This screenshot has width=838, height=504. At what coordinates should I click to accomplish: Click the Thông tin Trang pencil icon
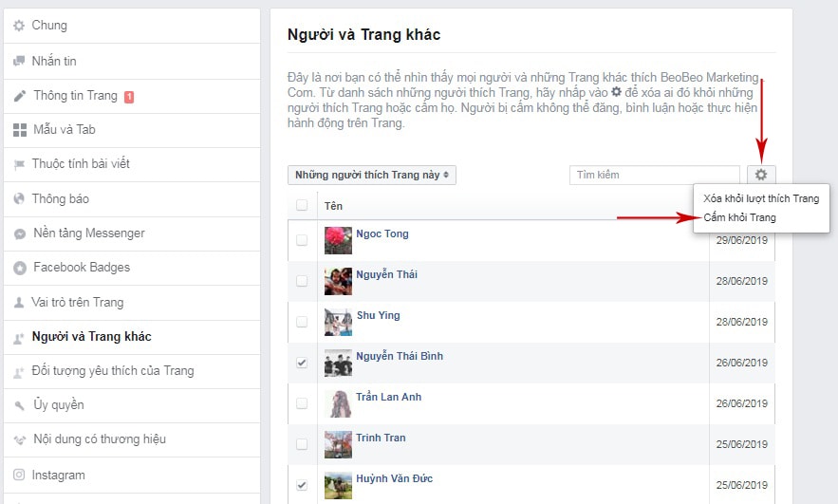(19, 96)
